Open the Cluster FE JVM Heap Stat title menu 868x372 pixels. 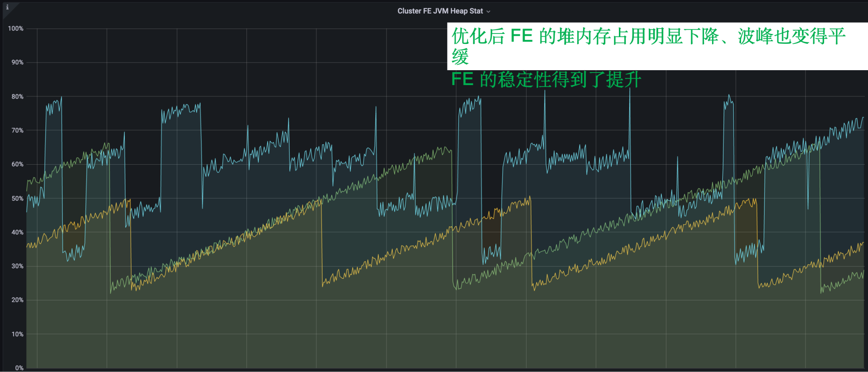440,11
